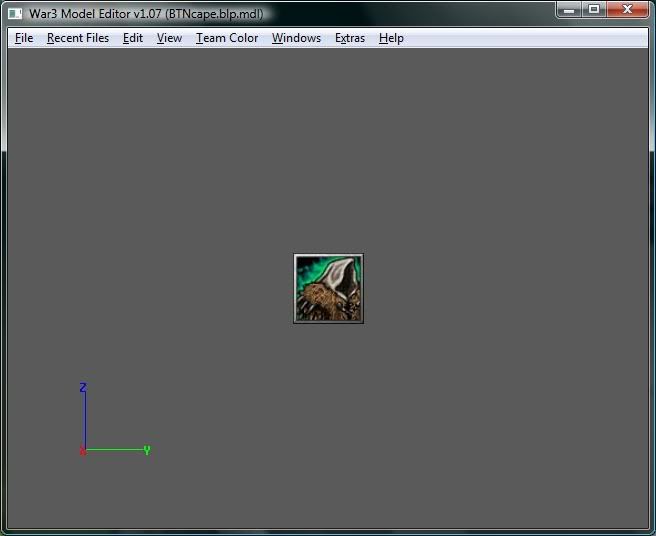656x536 pixels.
Task: Click the blue Z axis label
Action: pos(83,387)
